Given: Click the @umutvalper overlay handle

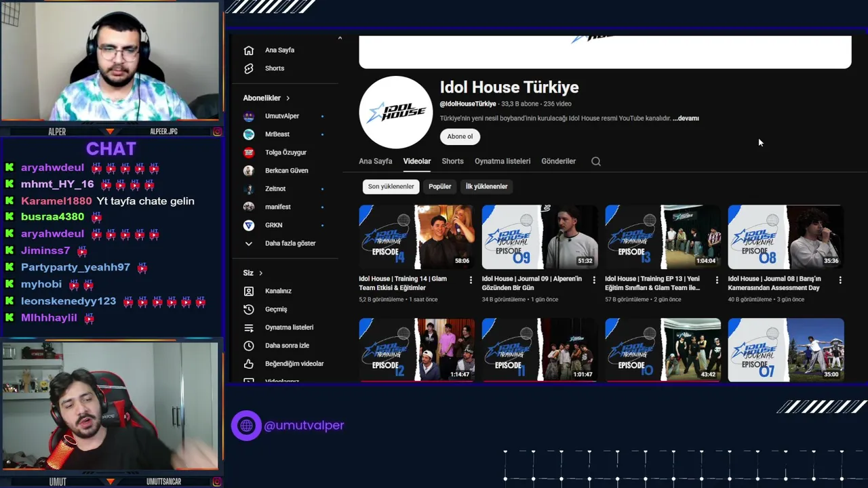Looking at the screenshot, I should coord(304,426).
